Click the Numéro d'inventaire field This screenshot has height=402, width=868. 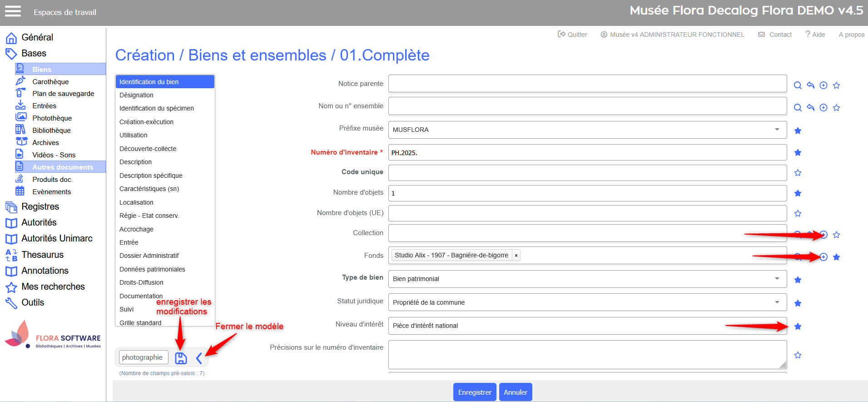click(587, 152)
